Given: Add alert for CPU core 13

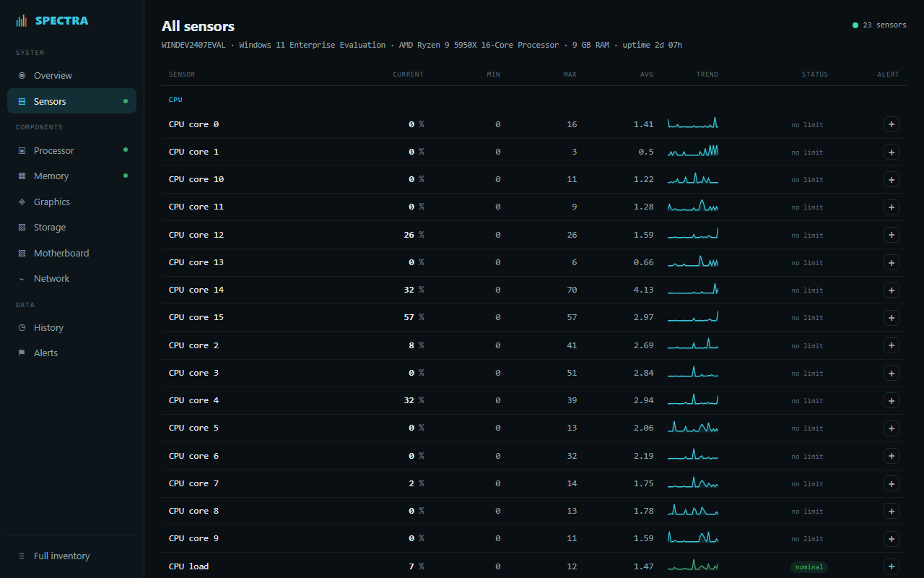Looking at the screenshot, I should pos(892,262).
